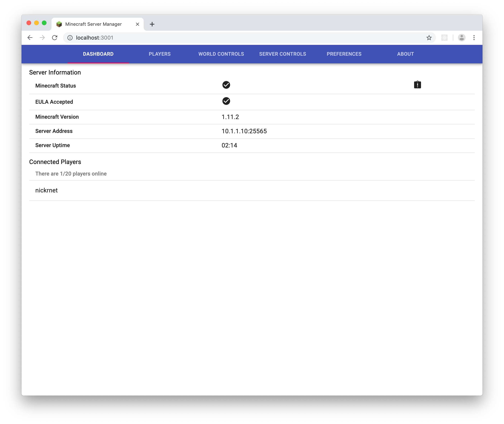Navigate to the WORLD CONTROLS tab
Screen dimensions: 504x424
221,54
